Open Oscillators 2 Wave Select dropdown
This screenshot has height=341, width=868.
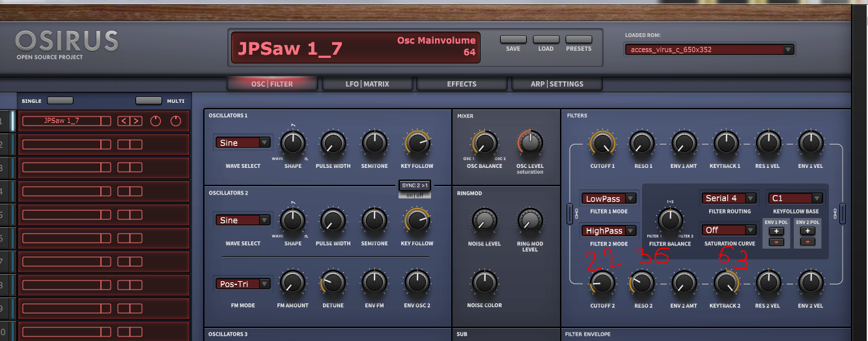click(243, 220)
